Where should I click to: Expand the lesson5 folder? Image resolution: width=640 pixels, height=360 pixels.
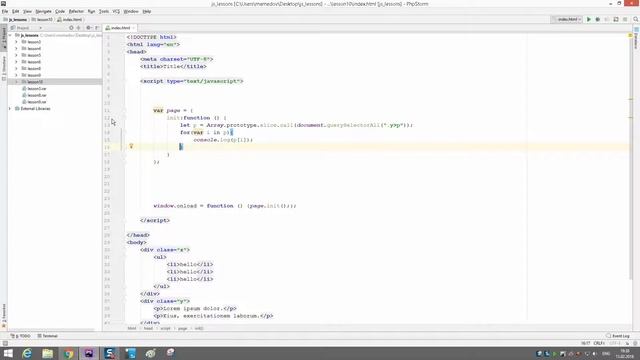pyautogui.click(x=16, y=55)
